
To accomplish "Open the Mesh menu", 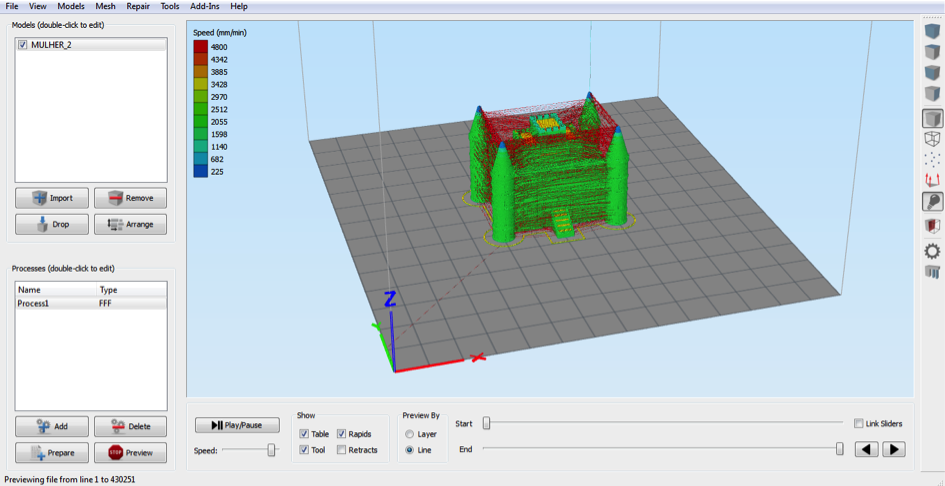I will pos(105,6).
